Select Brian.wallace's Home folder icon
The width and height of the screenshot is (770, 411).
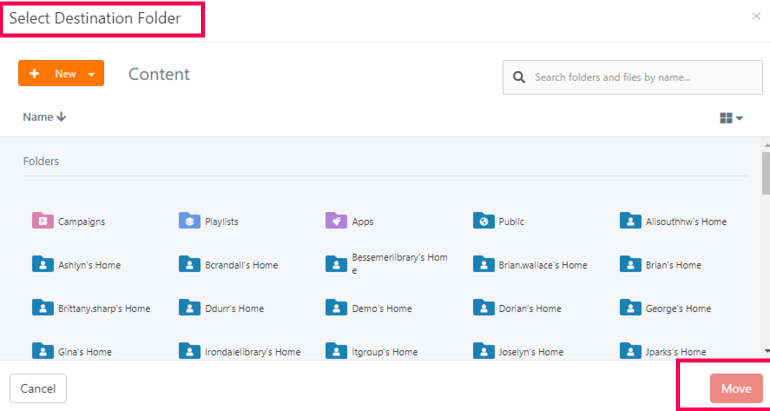click(x=483, y=264)
